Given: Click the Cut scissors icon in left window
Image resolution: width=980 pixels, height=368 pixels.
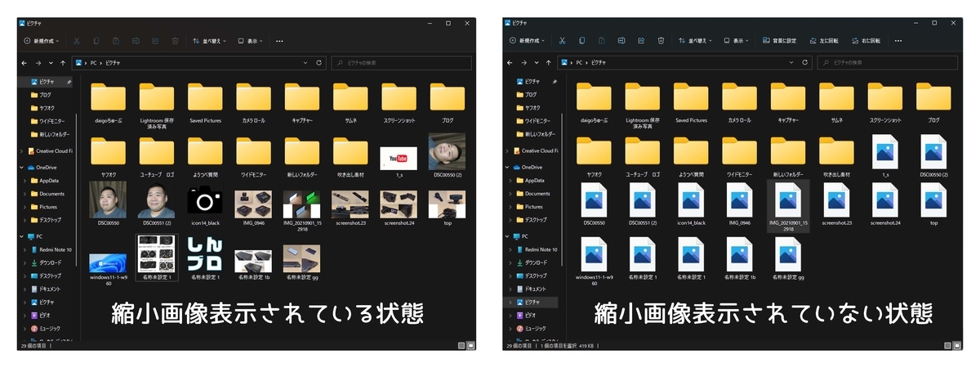Looking at the screenshot, I should click(76, 40).
